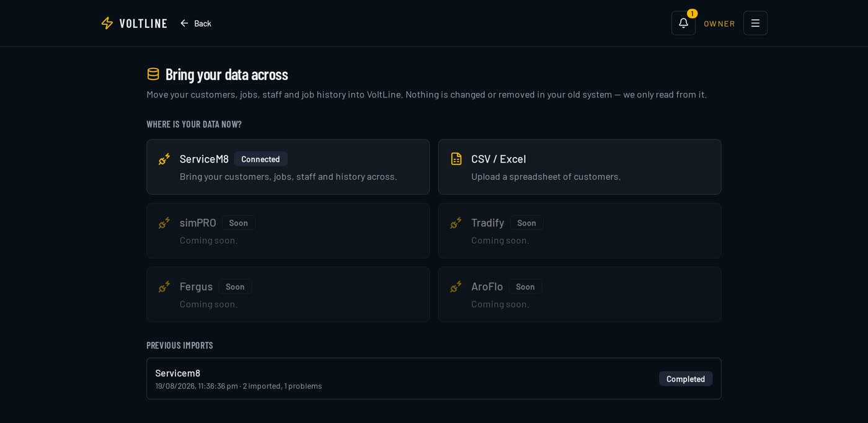Click the Soon badge on AroFlo
This screenshot has width=868, height=423.
click(x=525, y=287)
